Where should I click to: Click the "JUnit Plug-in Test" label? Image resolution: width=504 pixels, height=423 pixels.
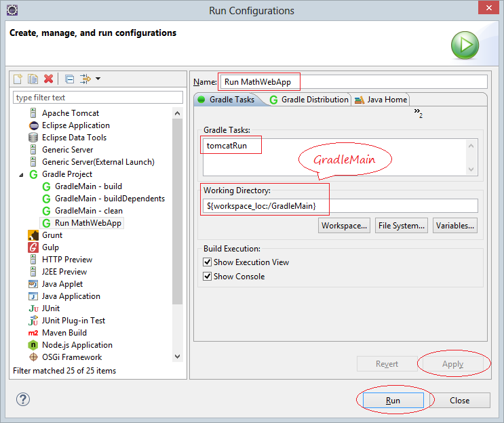click(73, 321)
